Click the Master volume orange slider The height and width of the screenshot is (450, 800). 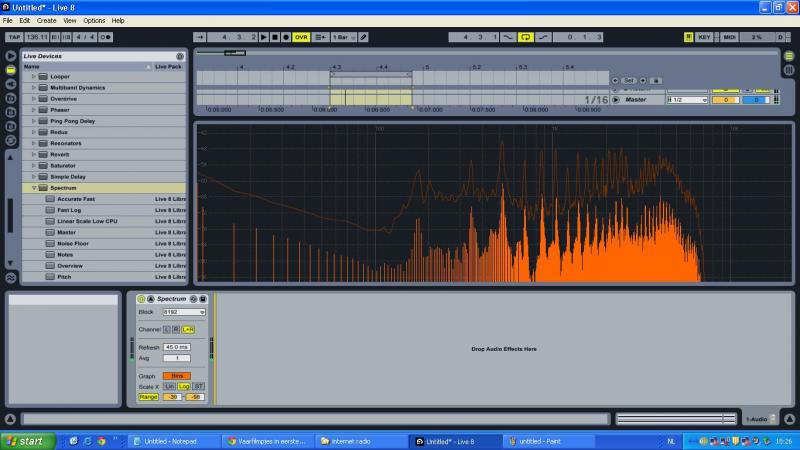tap(726, 100)
